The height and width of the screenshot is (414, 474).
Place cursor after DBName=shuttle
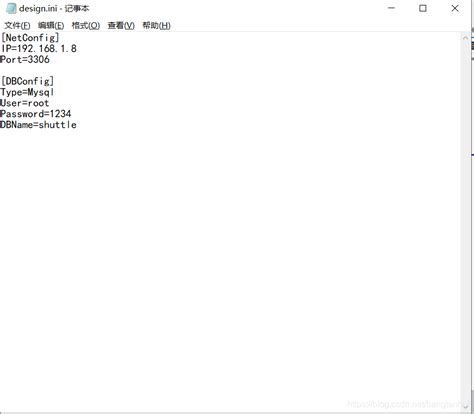point(77,125)
